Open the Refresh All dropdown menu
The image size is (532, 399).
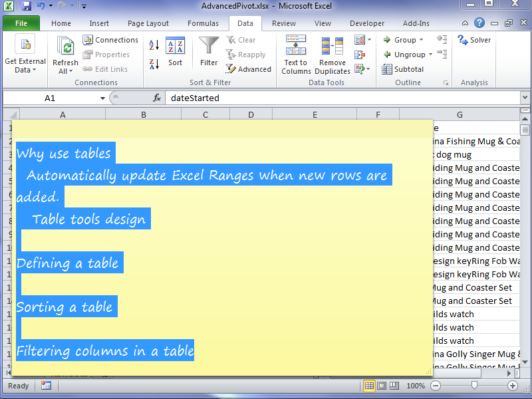(65, 71)
